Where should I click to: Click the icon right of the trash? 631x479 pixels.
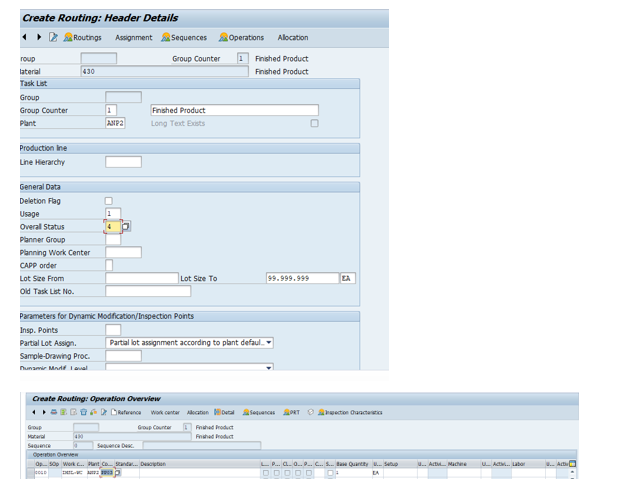[x=94, y=412]
